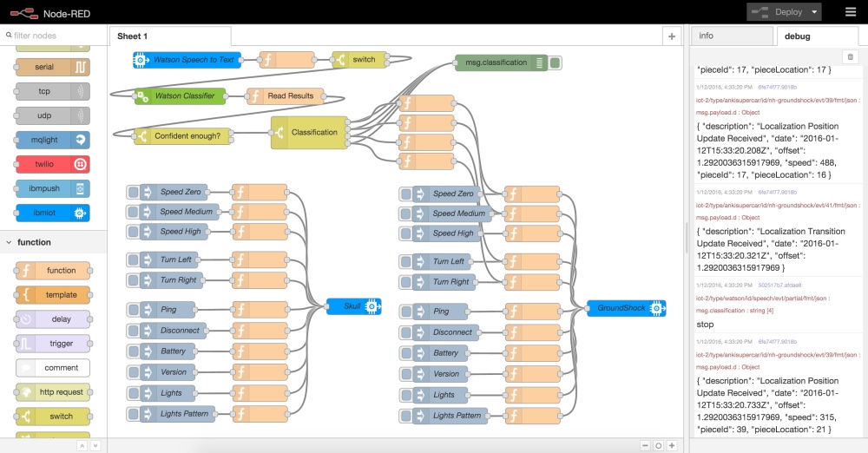Pick the delay node from palette
868x453 pixels.
(x=53, y=319)
